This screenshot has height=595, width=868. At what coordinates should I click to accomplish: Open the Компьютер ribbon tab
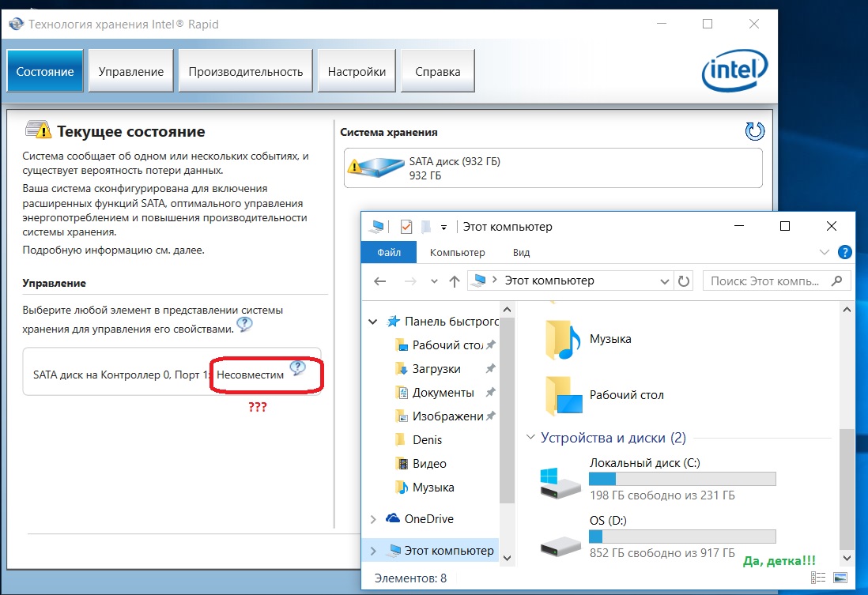click(x=457, y=252)
